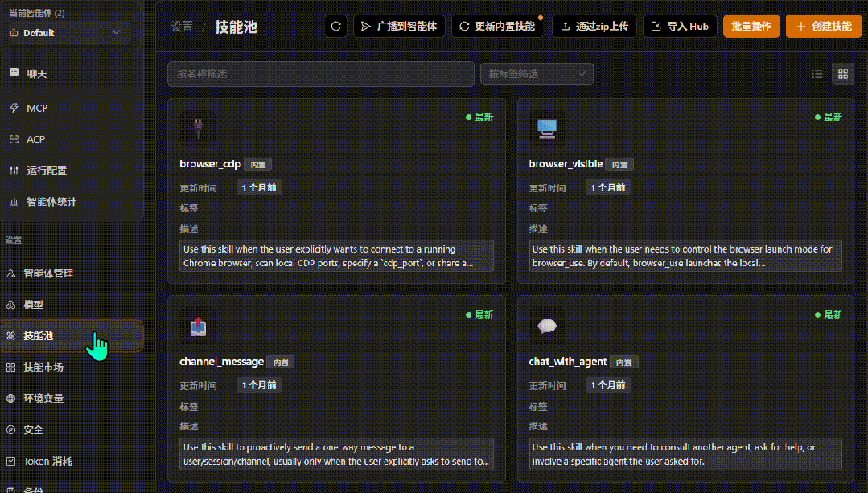Viewport: 868px width, 493px height.
Task: Switch to list view layout icon
Action: click(x=817, y=74)
